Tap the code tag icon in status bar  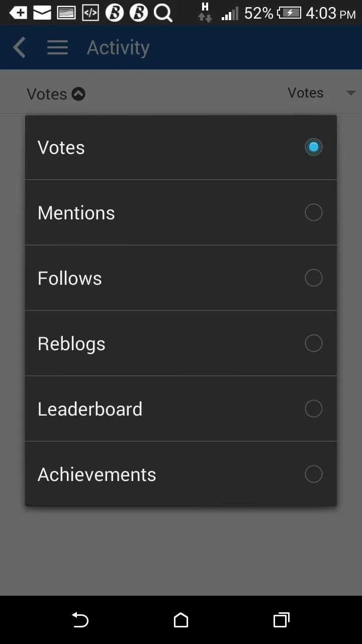coord(90,13)
